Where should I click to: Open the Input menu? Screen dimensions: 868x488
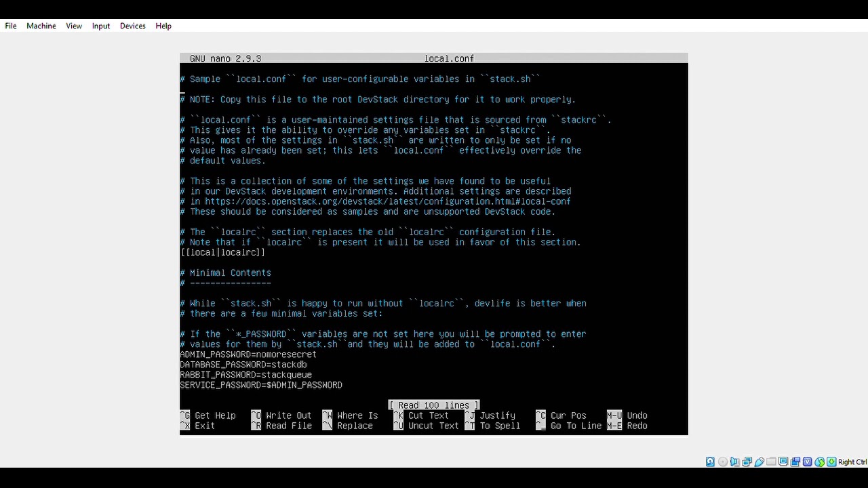pos(101,26)
